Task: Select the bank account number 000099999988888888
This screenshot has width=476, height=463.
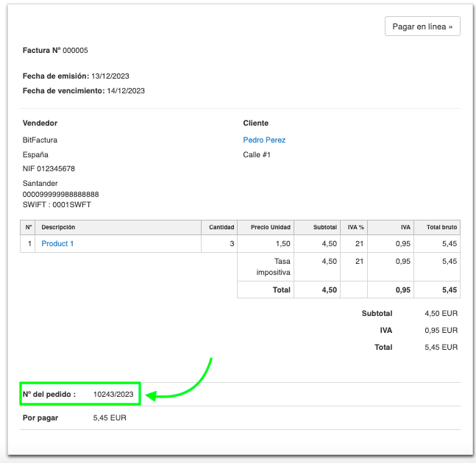Action: (x=60, y=194)
